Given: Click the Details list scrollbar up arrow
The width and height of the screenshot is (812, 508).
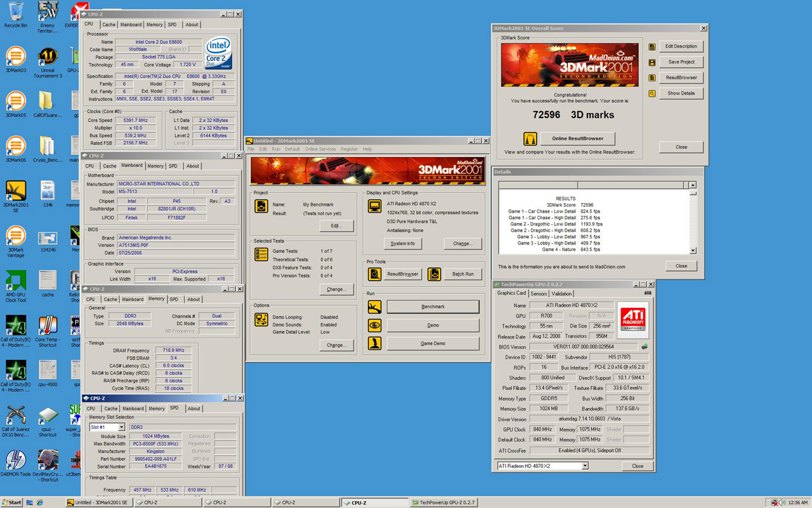Looking at the screenshot, I should pyautogui.click(x=693, y=185).
